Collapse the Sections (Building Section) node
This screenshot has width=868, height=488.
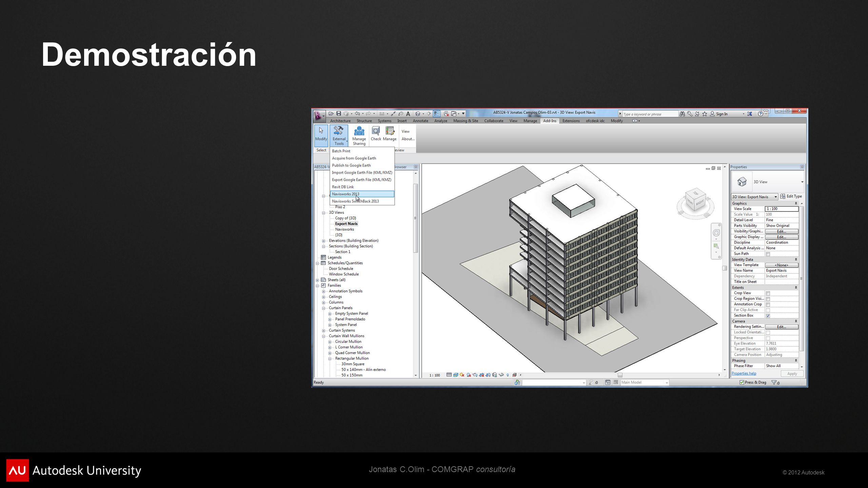pyautogui.click(x=323, y=246)
